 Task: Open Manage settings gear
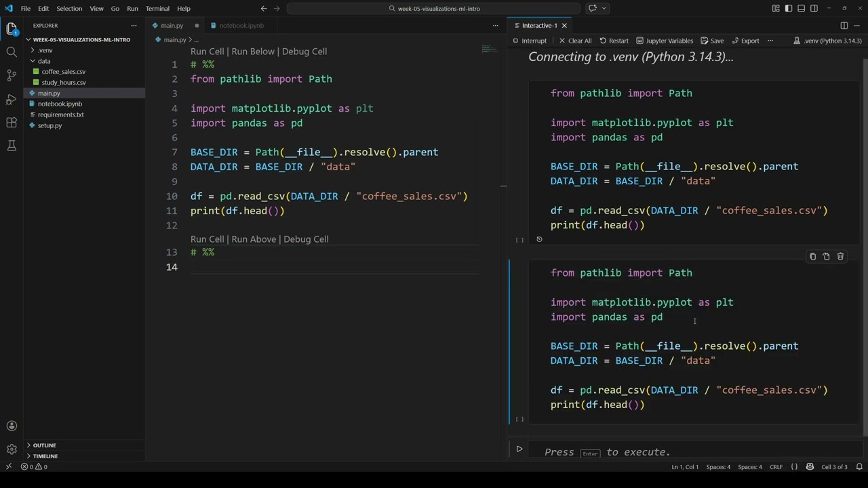(x=12, y=449)
